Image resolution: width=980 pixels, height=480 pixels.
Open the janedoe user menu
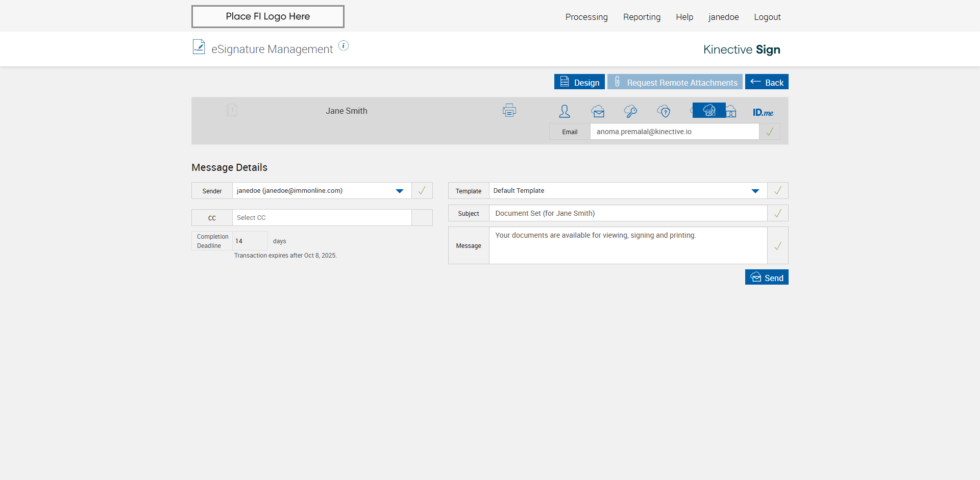(723, 17)
